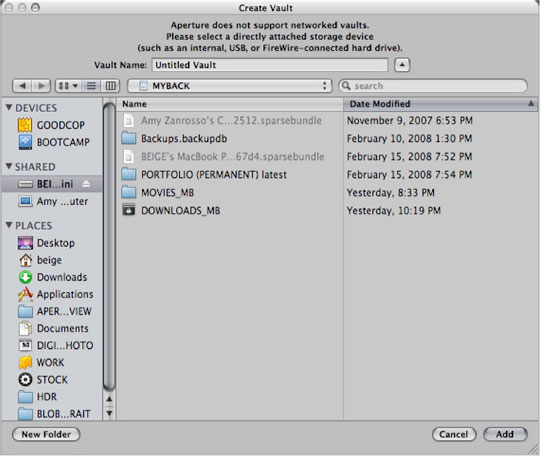Click the sidebar scroll down arrow

tap(109, 413)
